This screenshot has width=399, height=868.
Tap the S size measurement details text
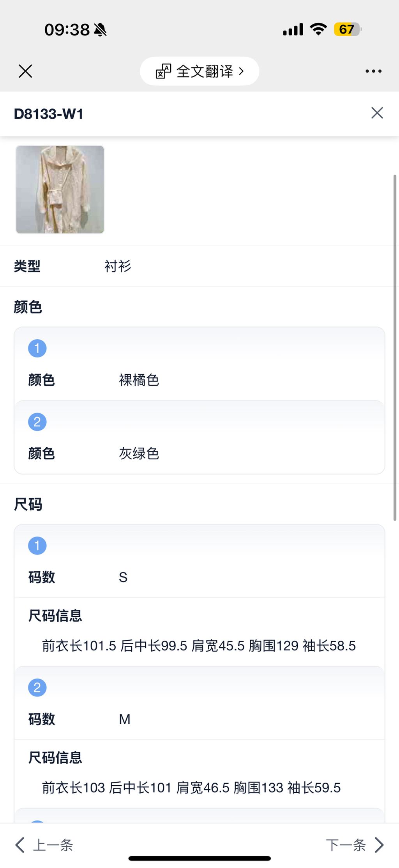[199, 646]
